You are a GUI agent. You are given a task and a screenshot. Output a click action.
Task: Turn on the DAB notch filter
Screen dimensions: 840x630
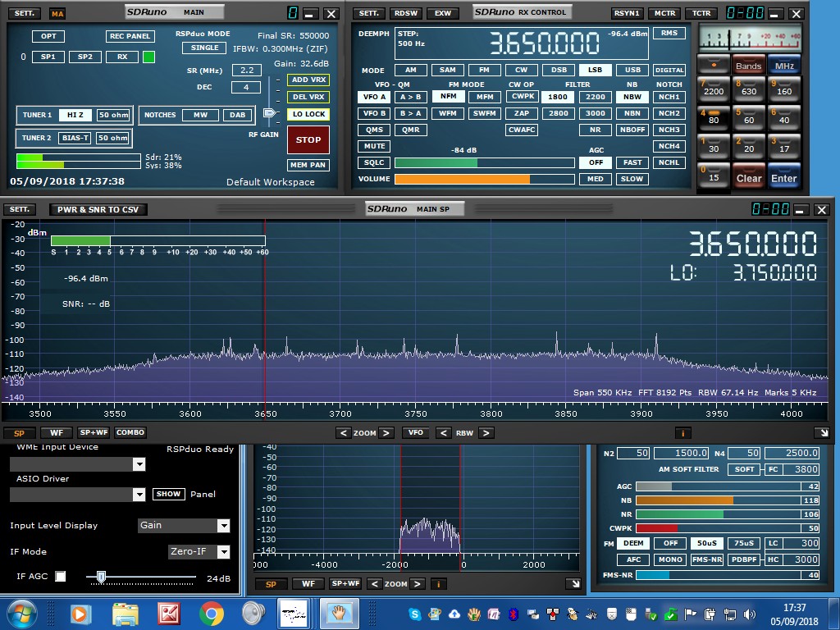pos(237,115)
